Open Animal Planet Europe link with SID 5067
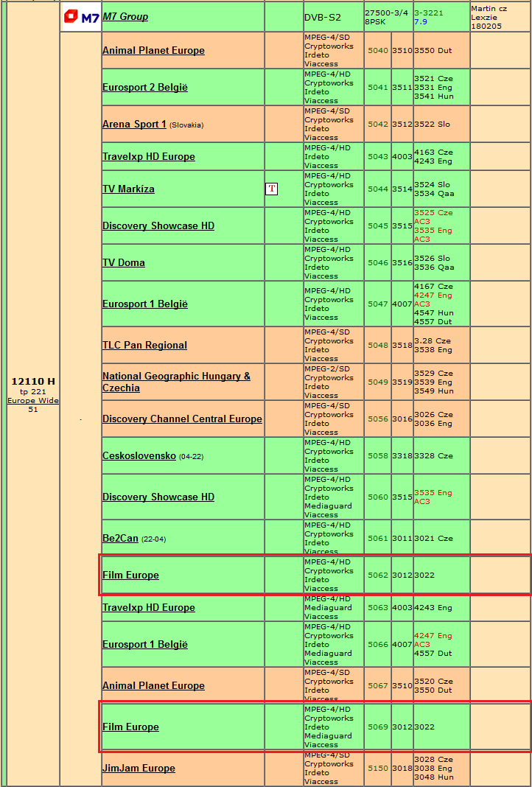 [x=153, y=685]
